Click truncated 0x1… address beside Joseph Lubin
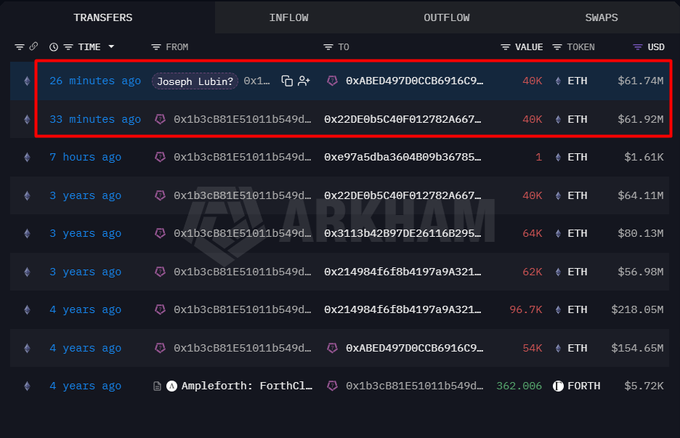 click(257, 81)
